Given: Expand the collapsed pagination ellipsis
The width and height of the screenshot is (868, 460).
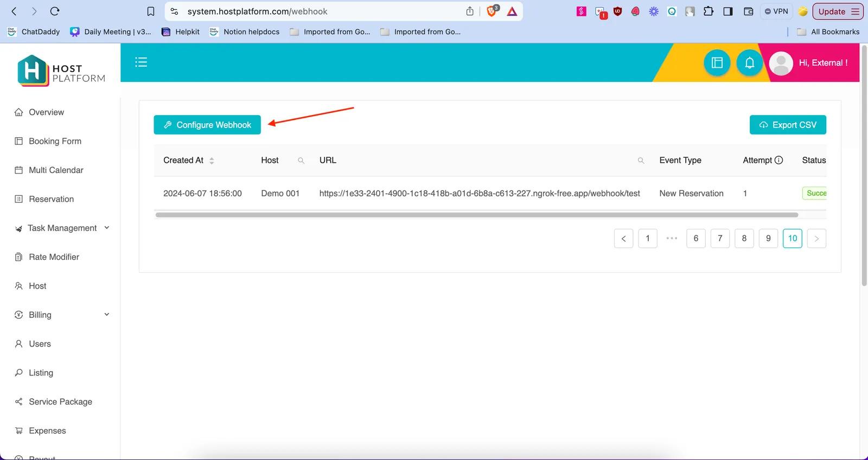Looking at the screenshot, I should [672, 238].
